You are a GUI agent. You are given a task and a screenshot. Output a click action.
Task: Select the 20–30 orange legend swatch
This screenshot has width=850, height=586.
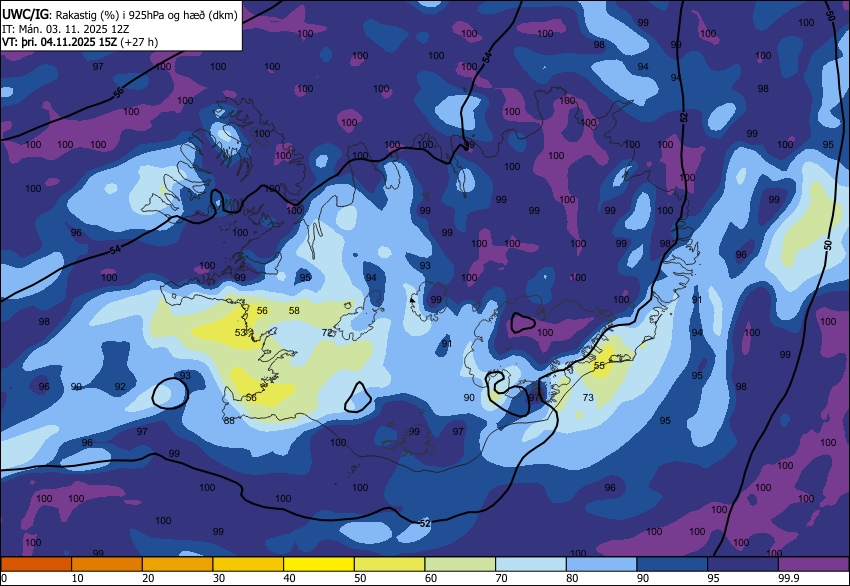177,564
